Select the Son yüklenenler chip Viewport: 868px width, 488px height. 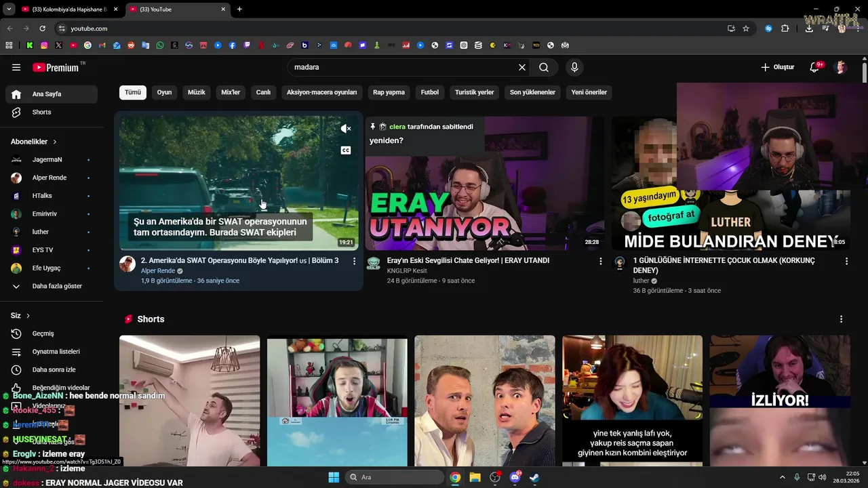coord(532,92)
